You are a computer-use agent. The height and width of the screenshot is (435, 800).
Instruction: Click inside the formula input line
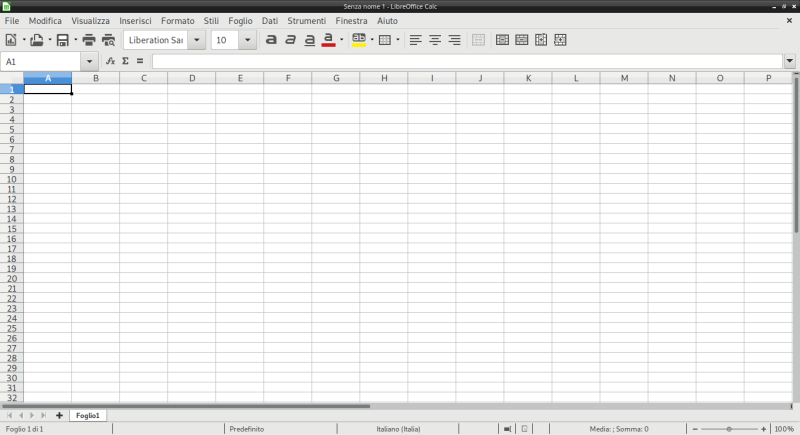467,61
